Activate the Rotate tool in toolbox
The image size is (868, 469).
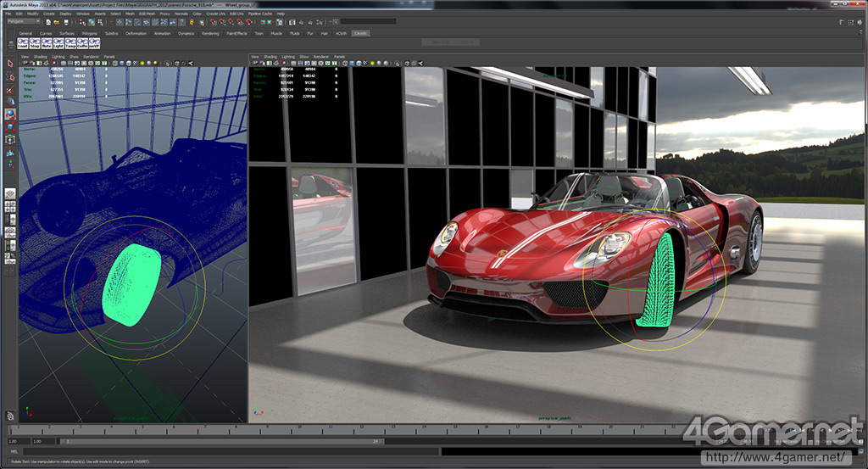[10, 114]
